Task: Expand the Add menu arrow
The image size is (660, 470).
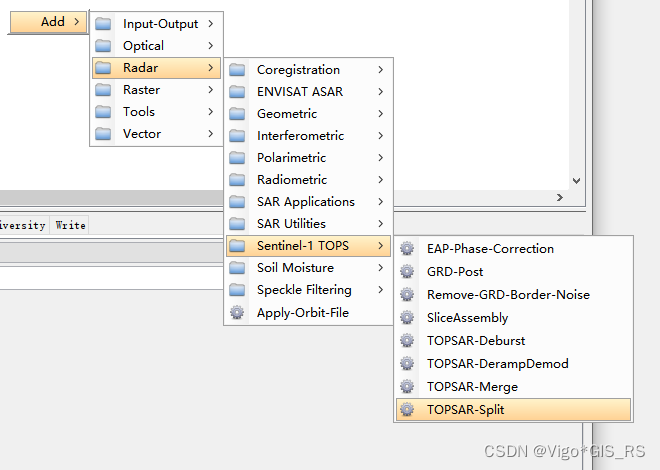Action: tap(77, 21)
